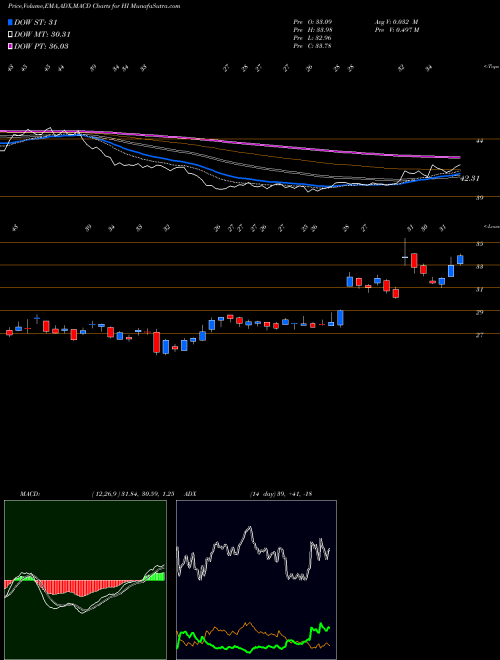Click the 33 price axis label
The height and width of the screenshot is (660, 500).
pyautogui.click(x=479, y=266)
